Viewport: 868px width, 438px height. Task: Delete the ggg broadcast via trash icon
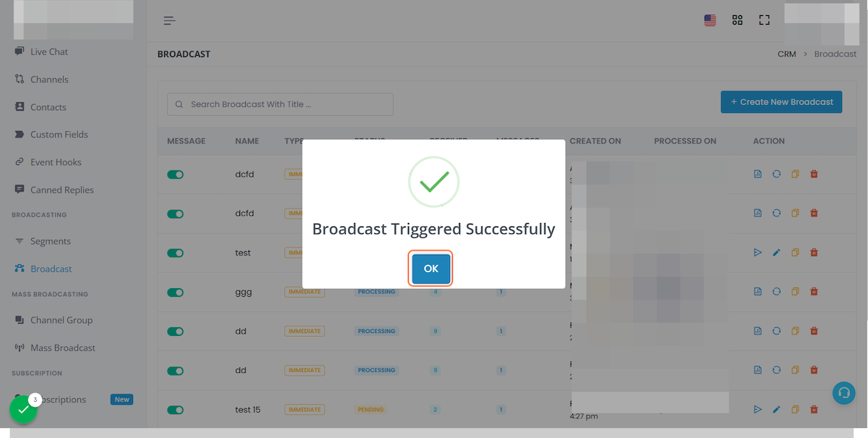pyautogui.click(x=814, y=292)
